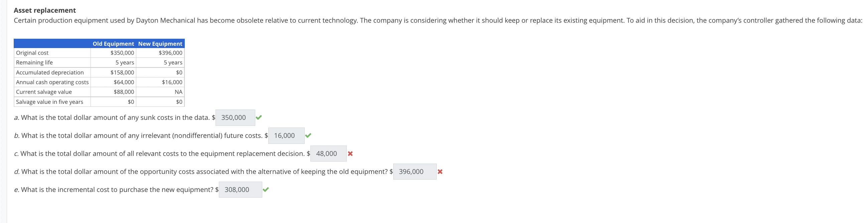The height and width of the screenshot is (223, 868).
Task: Click the Old Equipment column header
Action: pos(113,44)
